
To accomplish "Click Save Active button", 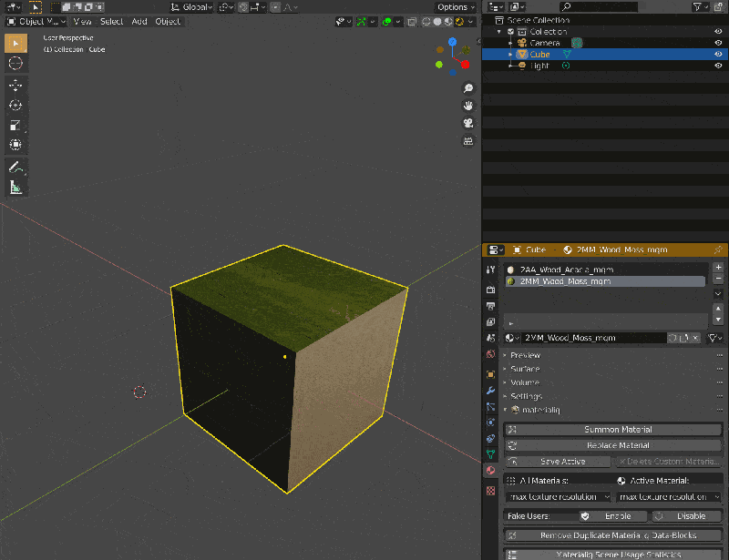I will click(x=558, y=462).
